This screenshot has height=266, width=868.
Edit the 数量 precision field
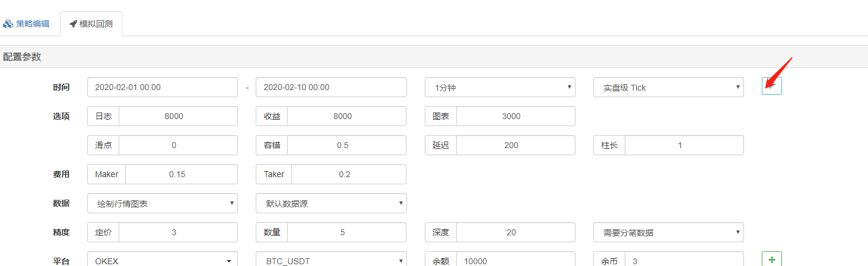point(347,232)
